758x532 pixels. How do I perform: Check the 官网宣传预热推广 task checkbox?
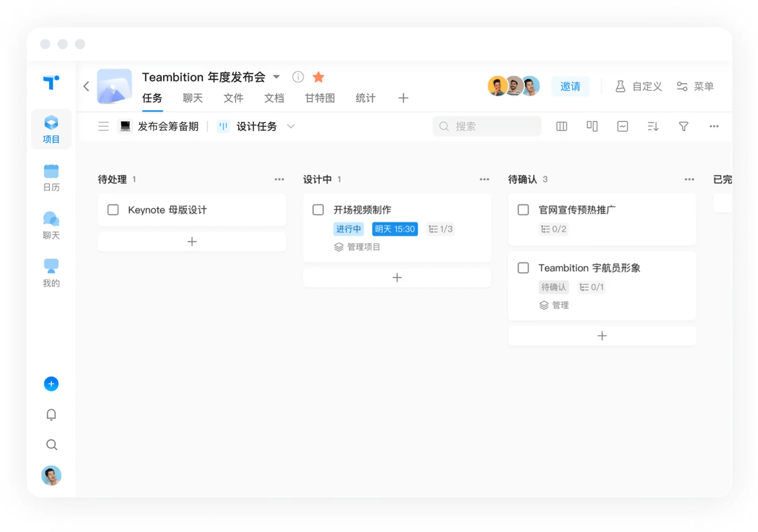tap(523, 209)
